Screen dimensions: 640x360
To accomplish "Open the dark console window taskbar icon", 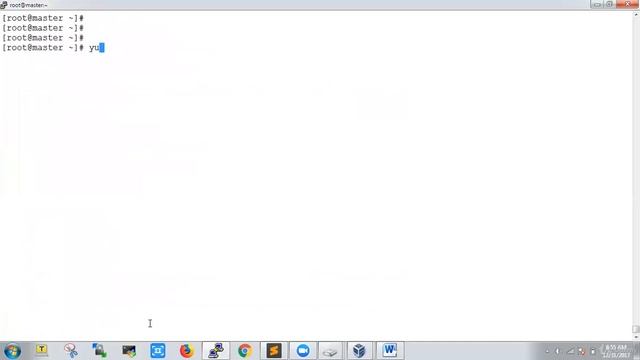I will (129, 351).
